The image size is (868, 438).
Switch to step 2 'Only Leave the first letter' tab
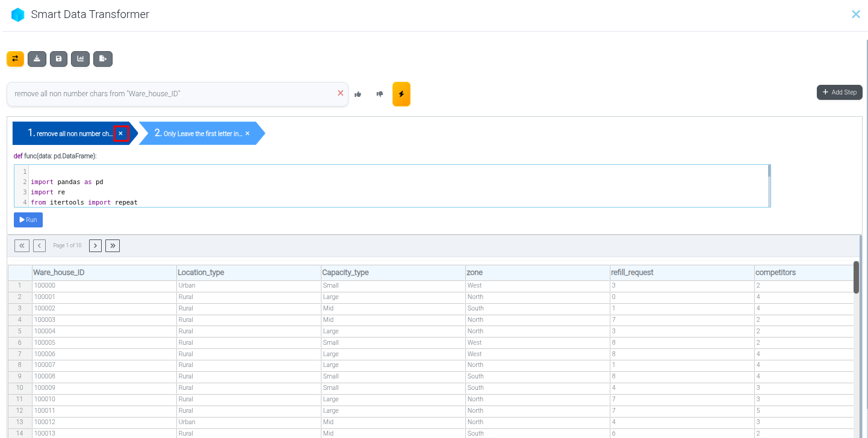click(199, 134)
